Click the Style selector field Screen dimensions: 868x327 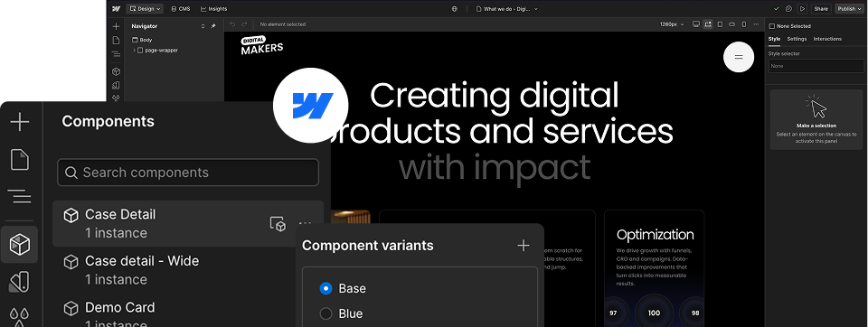(816, 66)
